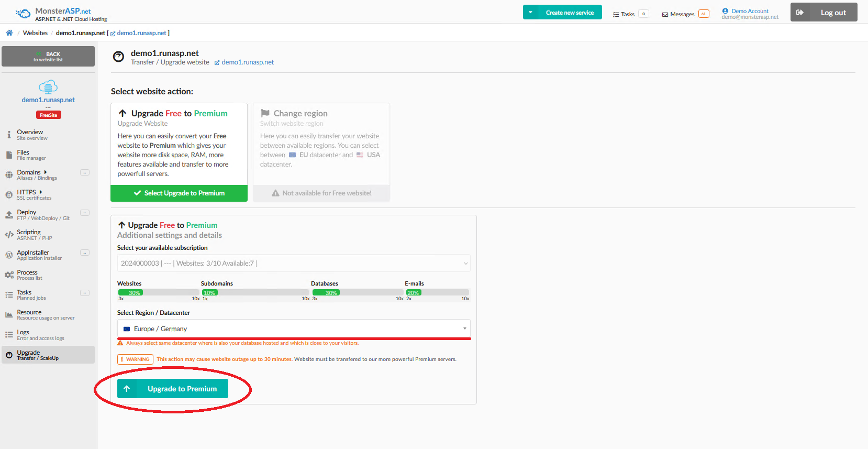
Task: Click BACK to website list button
Action: (48, 57)
